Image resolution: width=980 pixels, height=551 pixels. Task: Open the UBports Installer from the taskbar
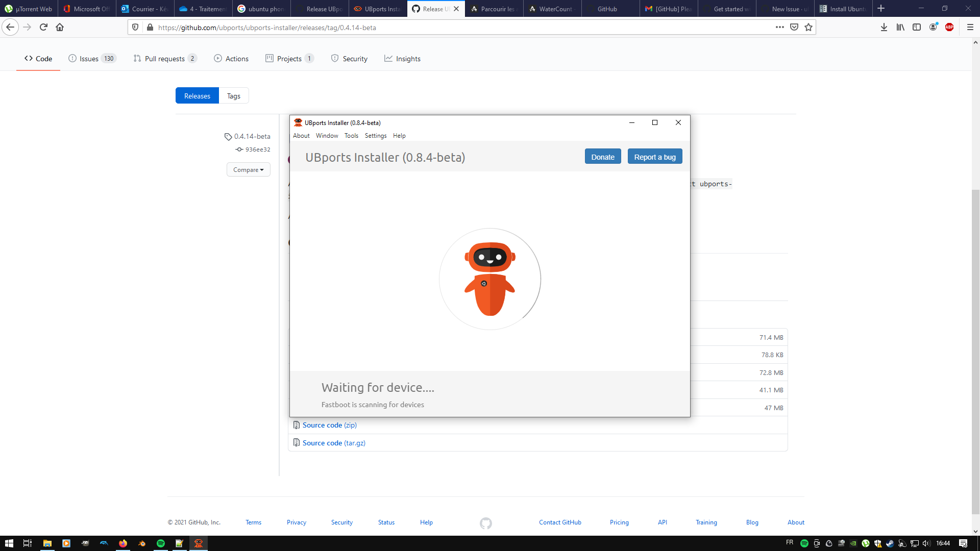(199, 543)
